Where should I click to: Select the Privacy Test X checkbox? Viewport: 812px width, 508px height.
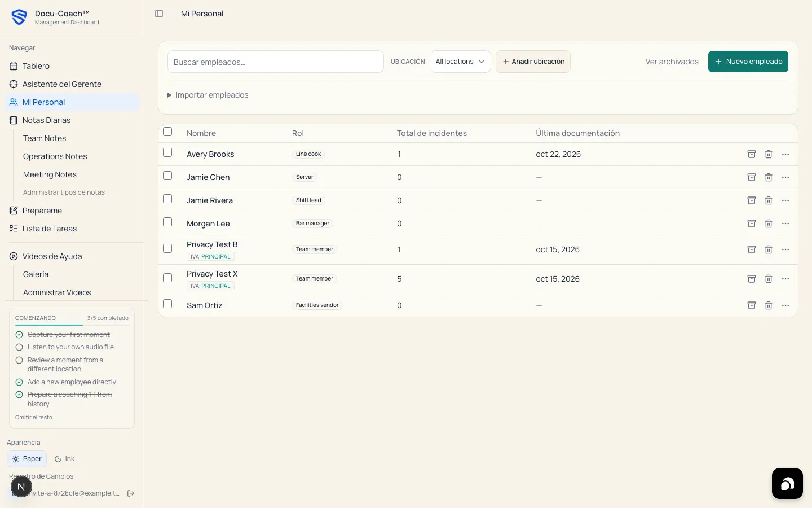(x=167, y=278)
